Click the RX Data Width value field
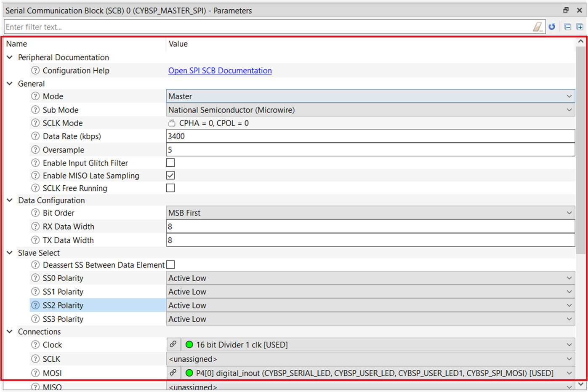This screenshot has width=588, height=392. pyautogui.click(x=370, y=227)
